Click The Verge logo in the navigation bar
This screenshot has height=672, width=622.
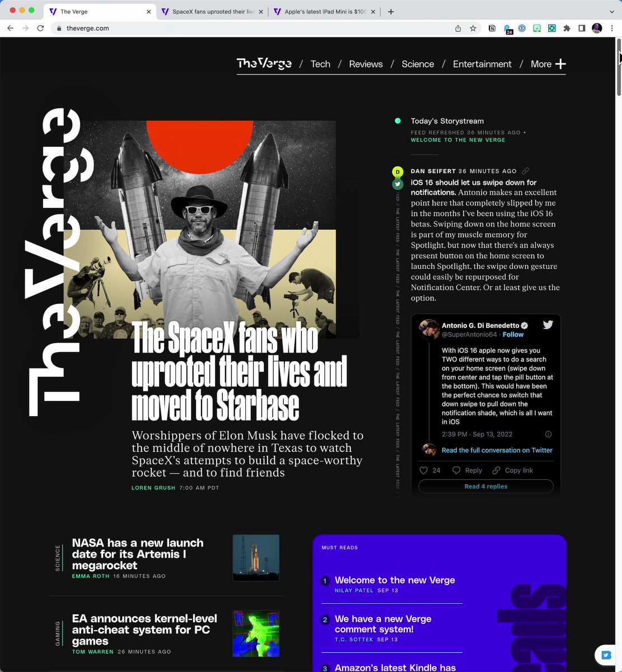pyautogui.click(x=264, y=63)
